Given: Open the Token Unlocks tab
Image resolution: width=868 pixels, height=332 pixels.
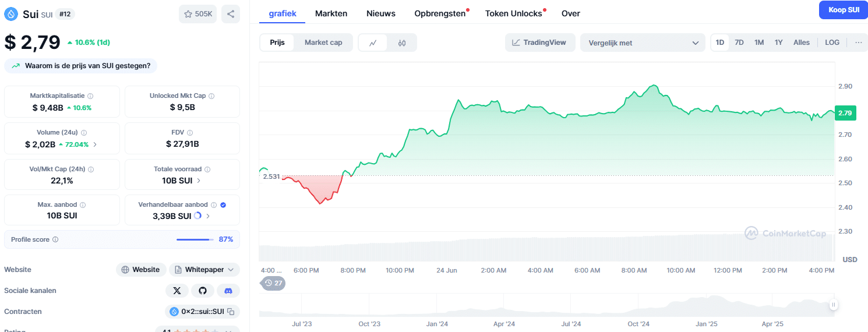Looking at the screenshot, I should point(514,13).
